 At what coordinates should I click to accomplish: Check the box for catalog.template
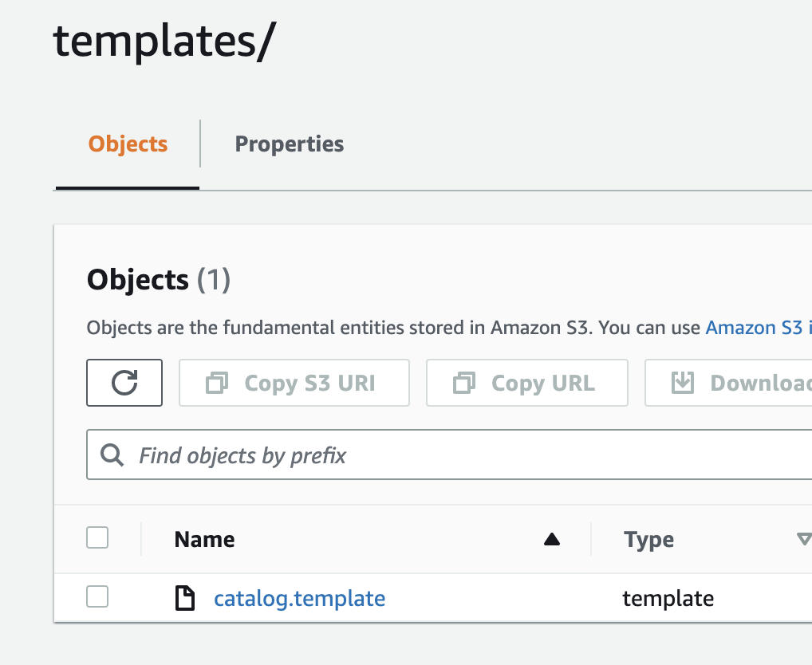point(97,596)
